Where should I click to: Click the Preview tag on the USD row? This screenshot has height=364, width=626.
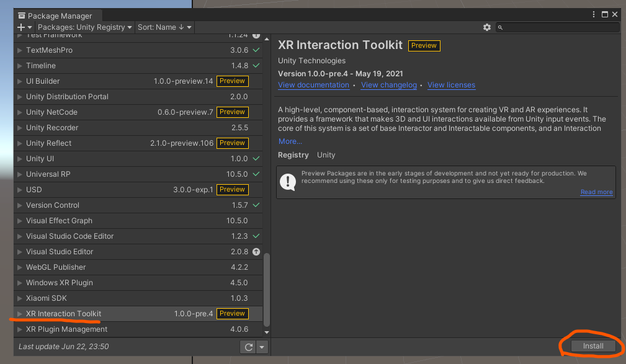pyautogui.click(x=233, y=190)
